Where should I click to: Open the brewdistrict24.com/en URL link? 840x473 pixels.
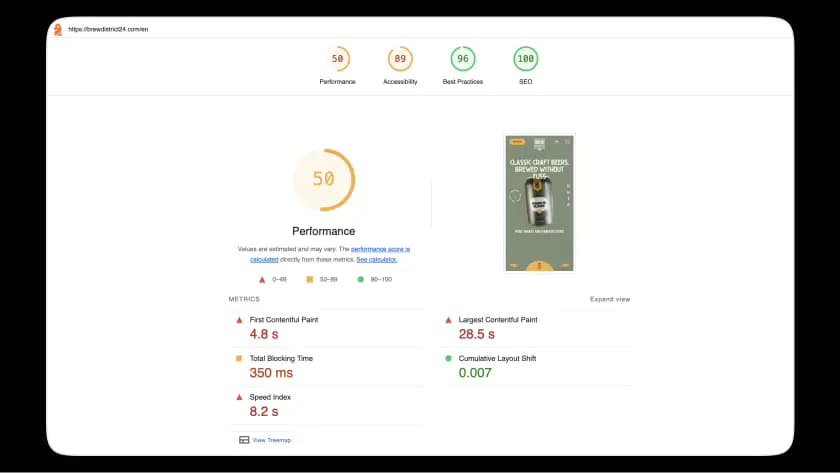[108, 29]
